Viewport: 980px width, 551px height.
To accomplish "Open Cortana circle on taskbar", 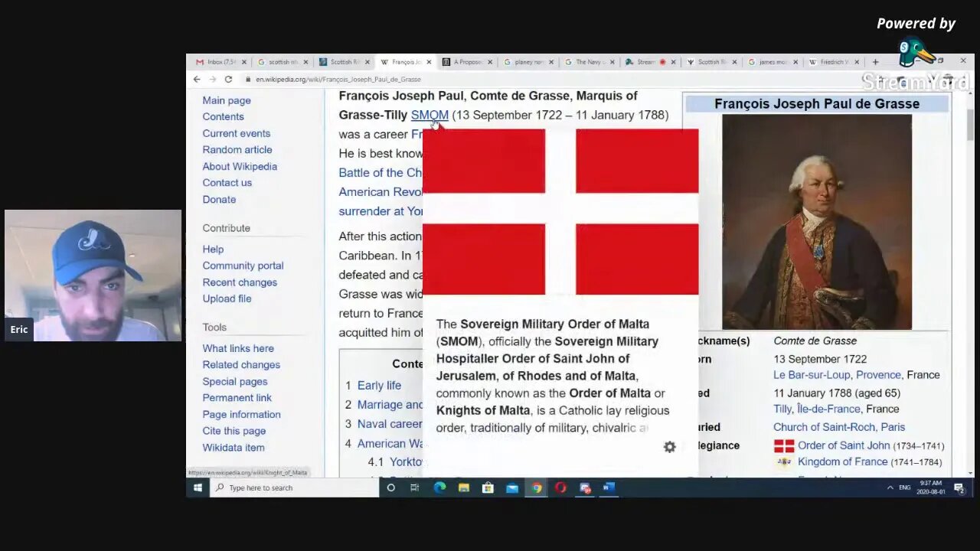I will coord(390,487).
